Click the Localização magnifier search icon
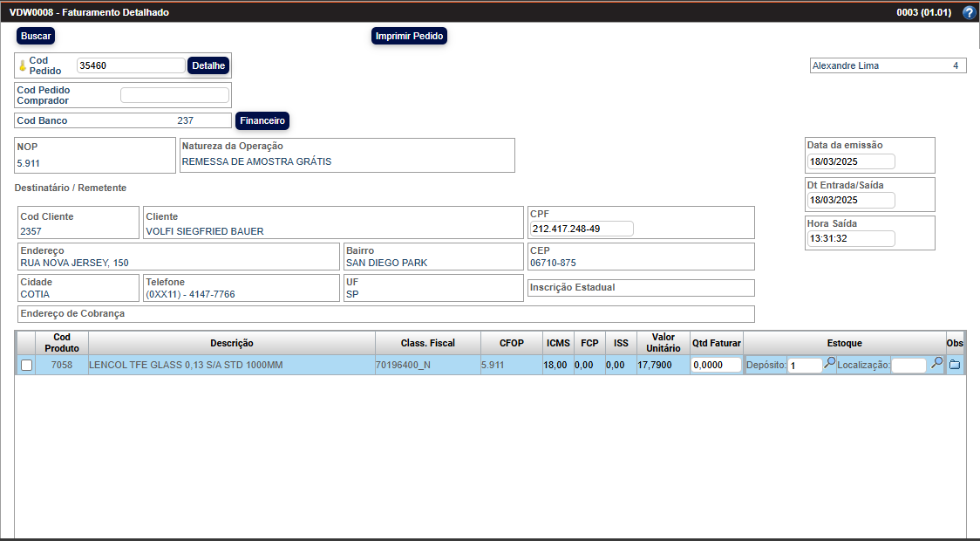 coord(936,363)
